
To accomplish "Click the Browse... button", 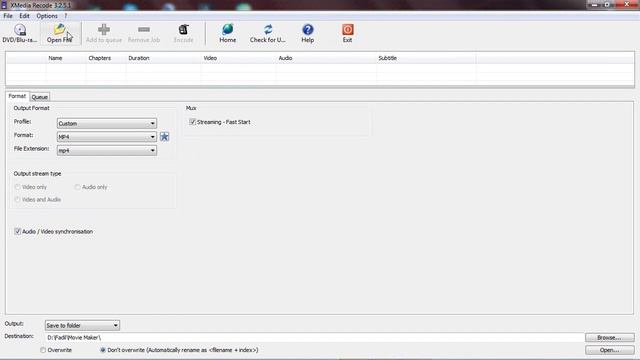I will (x=609, y=338).
